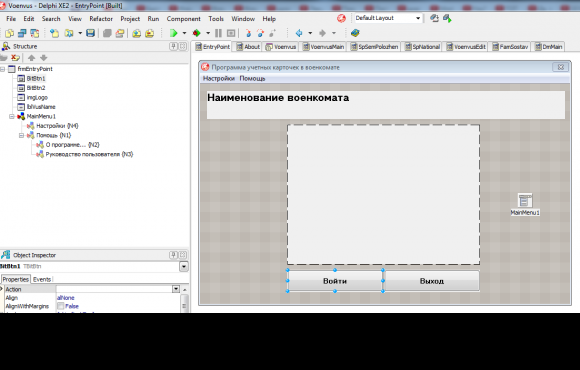Save the file with floppy disk icon
This screenshot has width=580, height=370.
90,33
